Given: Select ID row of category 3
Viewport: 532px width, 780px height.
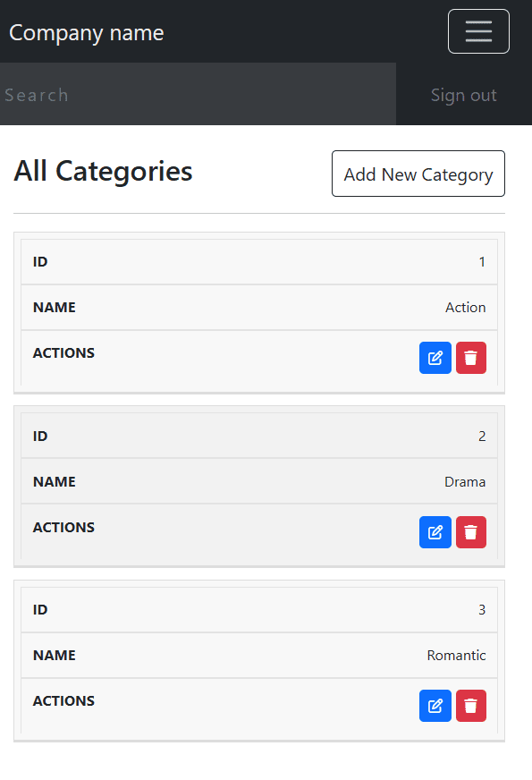Looking at the screenshot, I should pyautogui.click(x=259, y=610).
